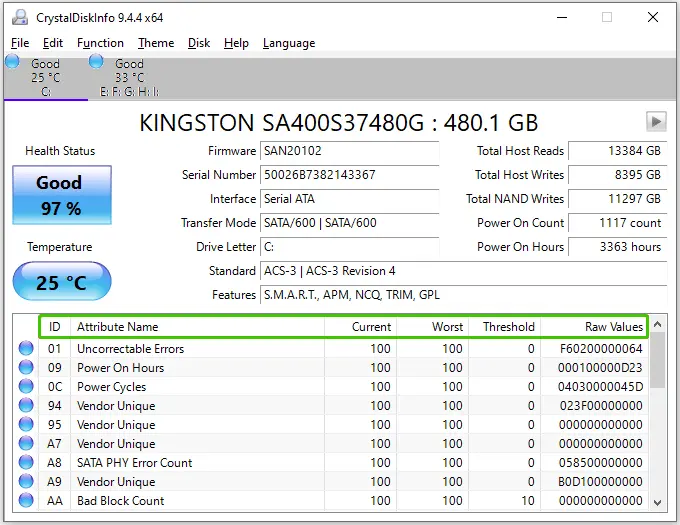Click the Worst column header
The height and width of the screenshot is (525, 680).
[x=432, y=326]
